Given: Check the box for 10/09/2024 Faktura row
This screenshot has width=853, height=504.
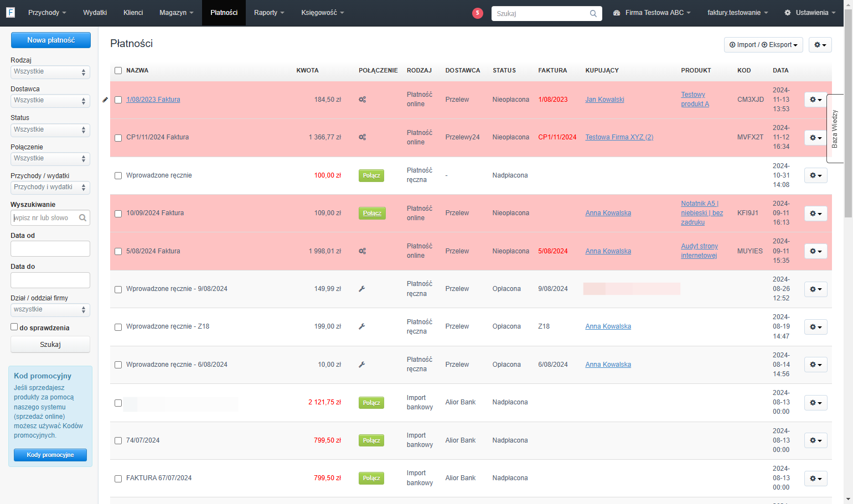Looking at the screenshot, I should coord(118,214).
